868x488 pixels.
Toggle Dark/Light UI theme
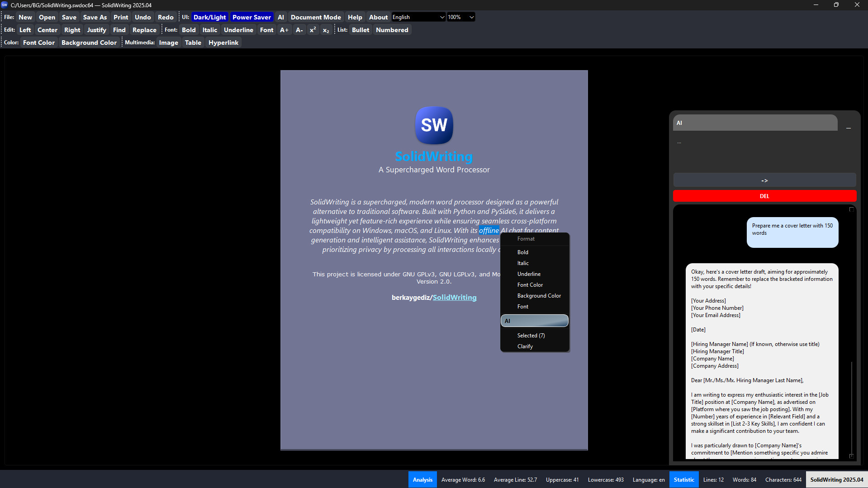click(x=209, y=17)
